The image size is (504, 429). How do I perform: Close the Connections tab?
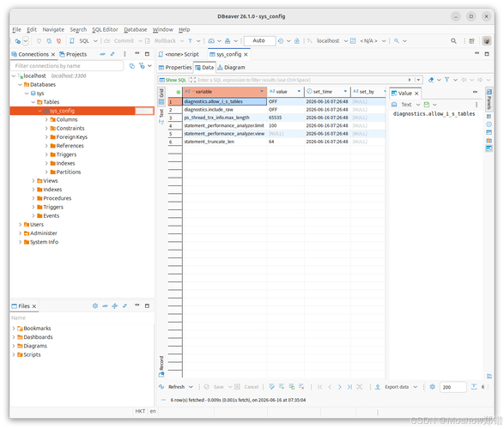(x=53, y=54)
